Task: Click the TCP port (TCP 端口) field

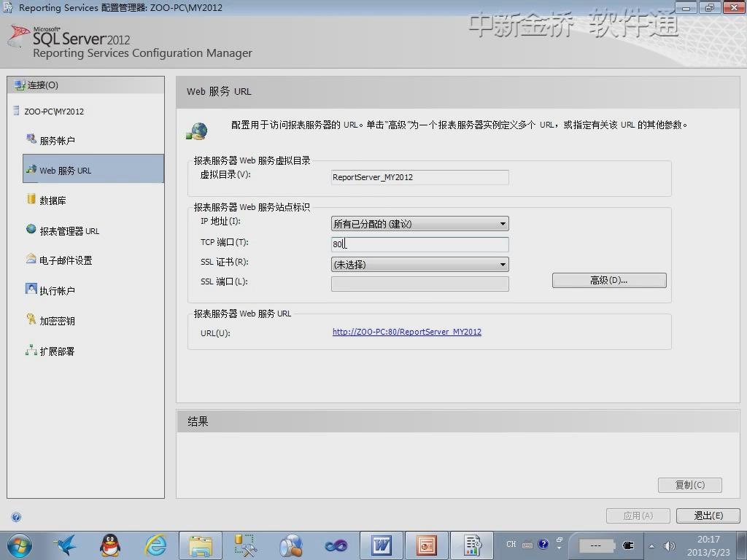Action: click(x=419, y=244)
